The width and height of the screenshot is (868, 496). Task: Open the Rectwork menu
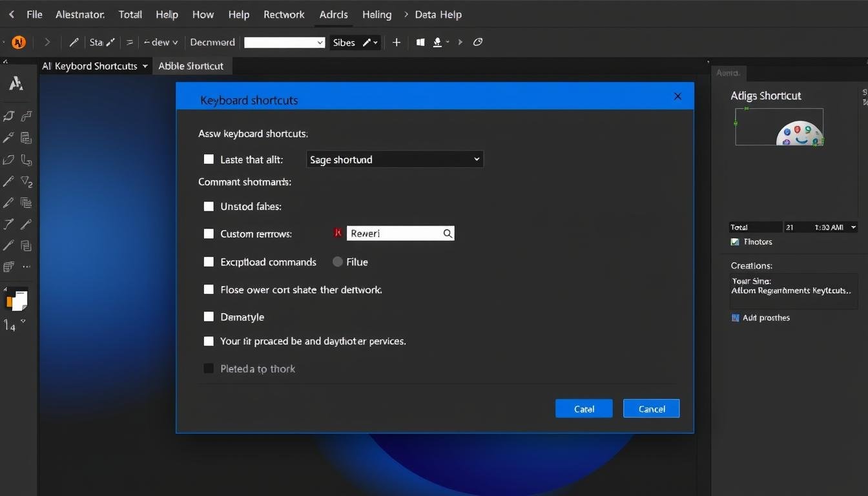pos(284,14)
